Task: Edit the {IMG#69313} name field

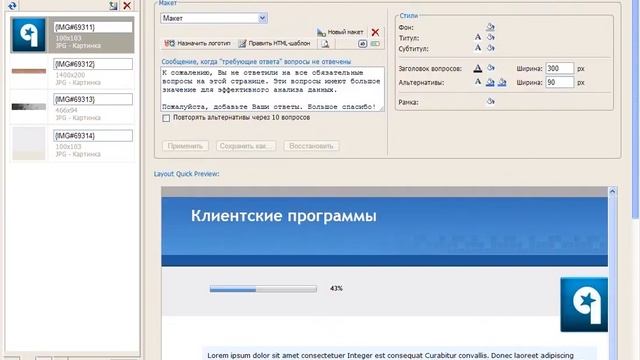Action: pyautogui.click(x=93, y=99)
